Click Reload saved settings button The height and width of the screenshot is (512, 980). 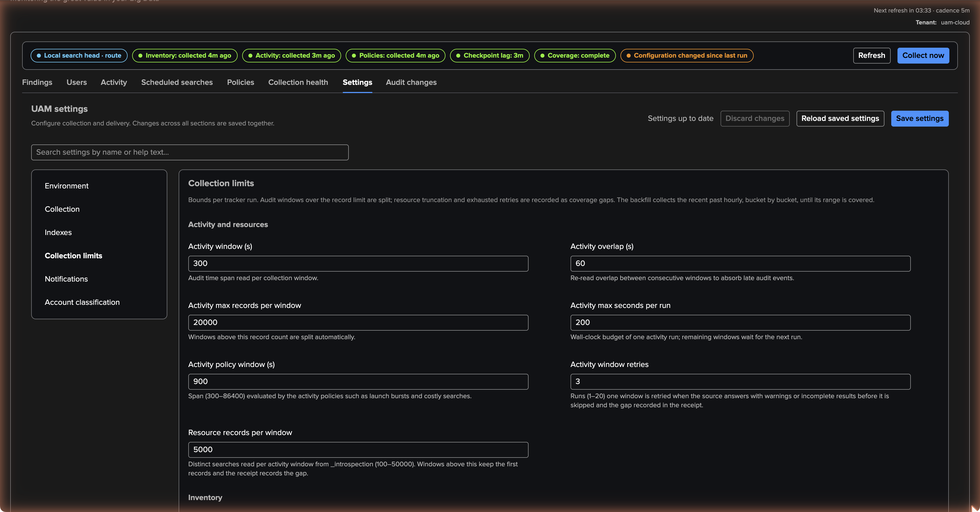tap(840, 118)
